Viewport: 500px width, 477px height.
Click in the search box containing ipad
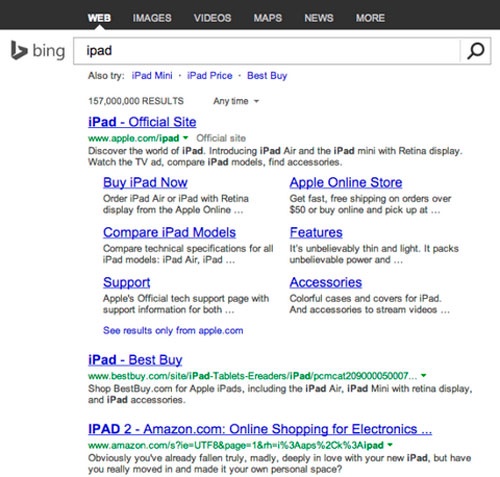click(x=267, y=51)
